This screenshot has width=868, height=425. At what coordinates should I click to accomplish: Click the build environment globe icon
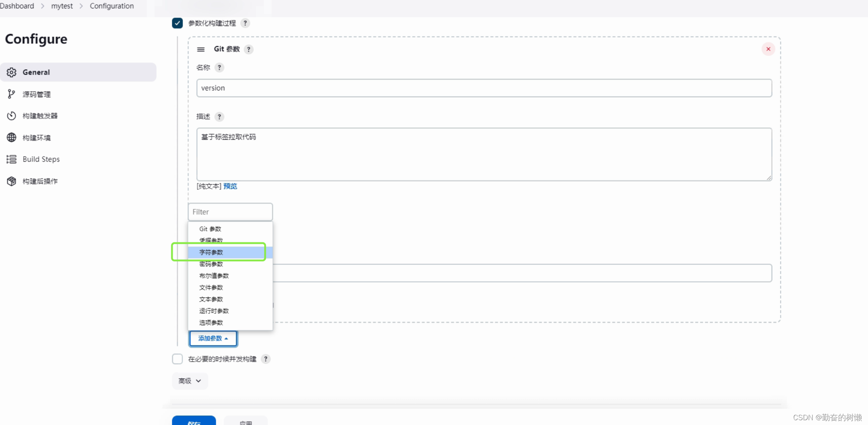tap(11, 137)
